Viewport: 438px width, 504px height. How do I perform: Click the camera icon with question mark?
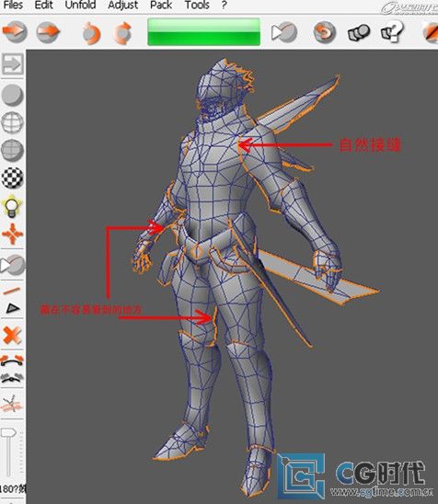[x=392, y=31]
